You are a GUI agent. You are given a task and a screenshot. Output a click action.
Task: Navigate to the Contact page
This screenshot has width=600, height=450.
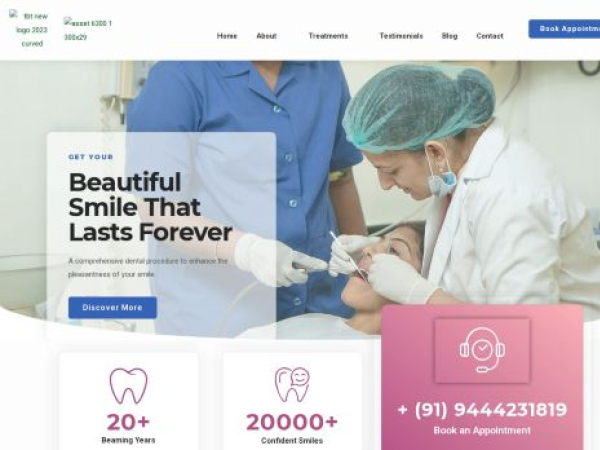tap(490, 36)
